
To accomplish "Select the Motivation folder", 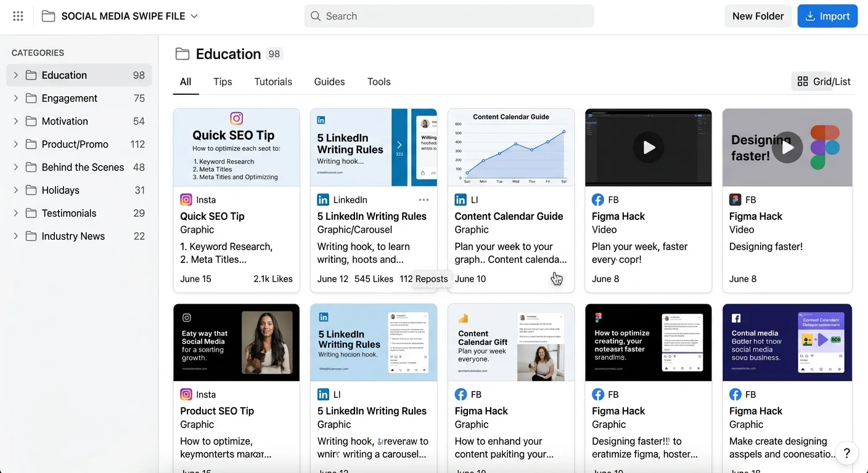I will 79,121.
